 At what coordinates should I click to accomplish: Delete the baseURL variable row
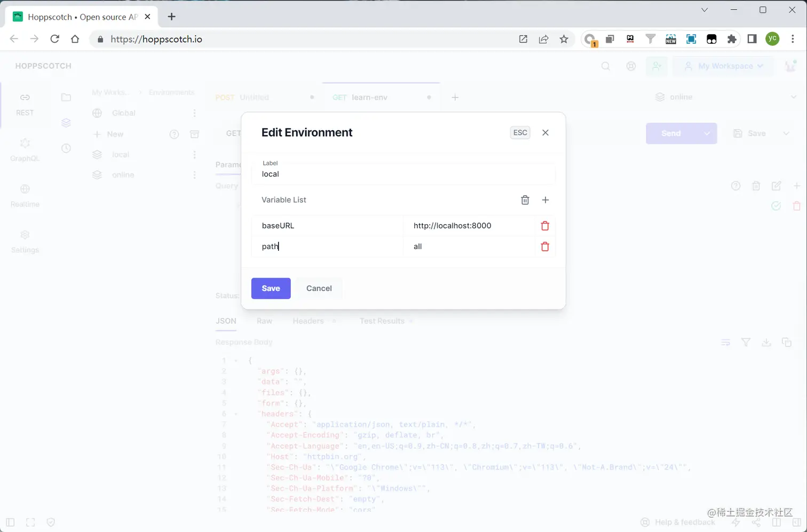pos(545,226)
